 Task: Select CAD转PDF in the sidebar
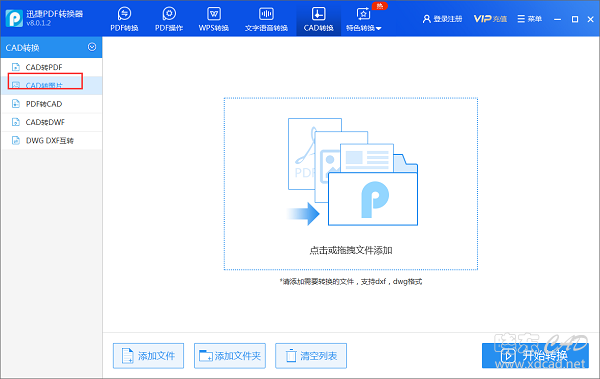[51, 67]
